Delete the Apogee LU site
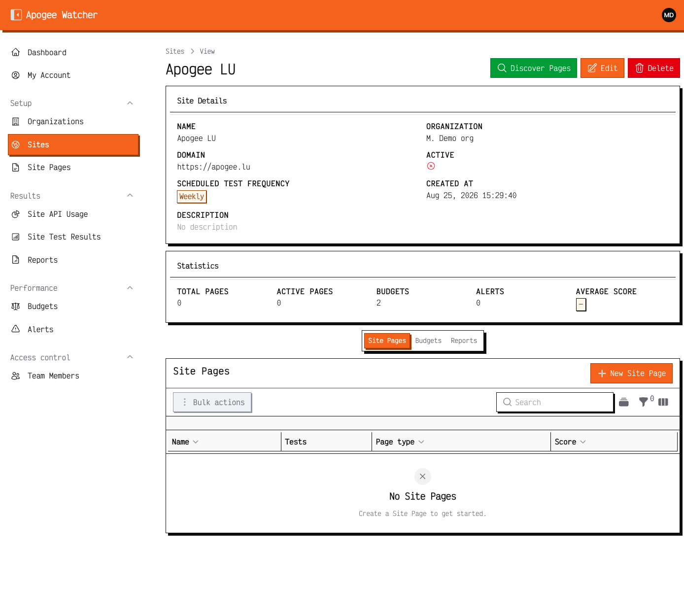The image size is (684, 616). [654, 68]
